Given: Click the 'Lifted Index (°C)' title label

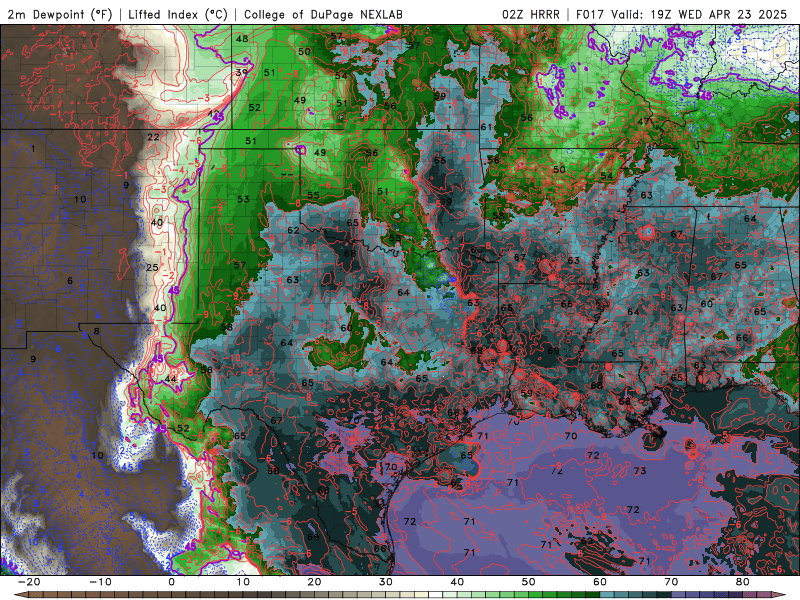Looking at the screenshot, I should pos(178,14).
